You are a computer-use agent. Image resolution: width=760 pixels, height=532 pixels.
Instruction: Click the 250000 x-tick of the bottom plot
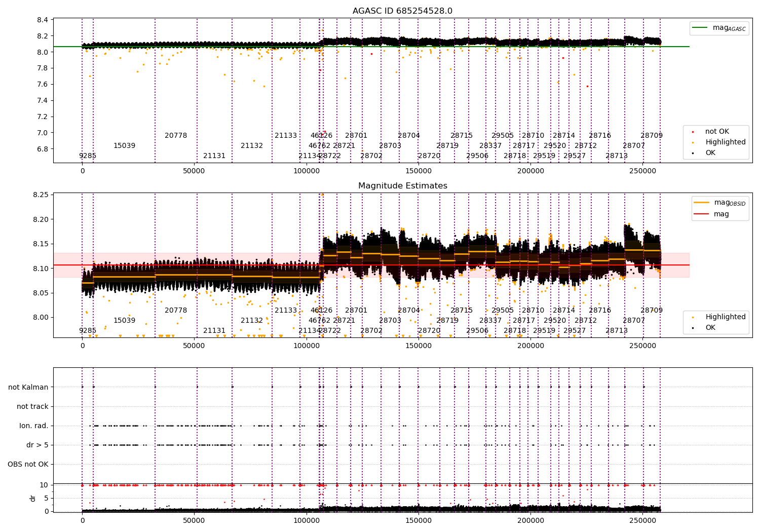[642, 521]
